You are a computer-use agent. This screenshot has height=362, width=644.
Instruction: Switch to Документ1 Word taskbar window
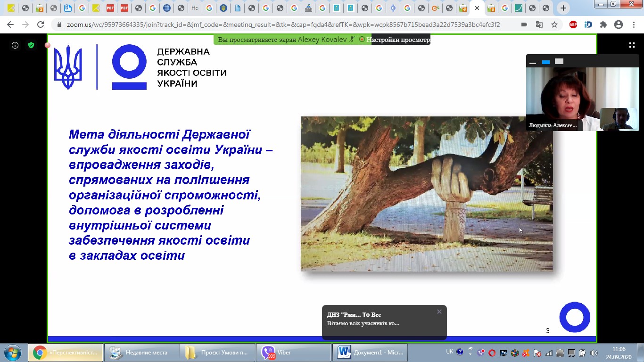coord(371,353)
